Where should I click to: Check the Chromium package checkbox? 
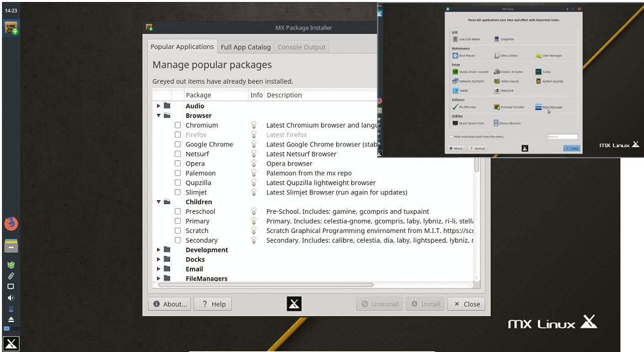[x=177, y=125]
